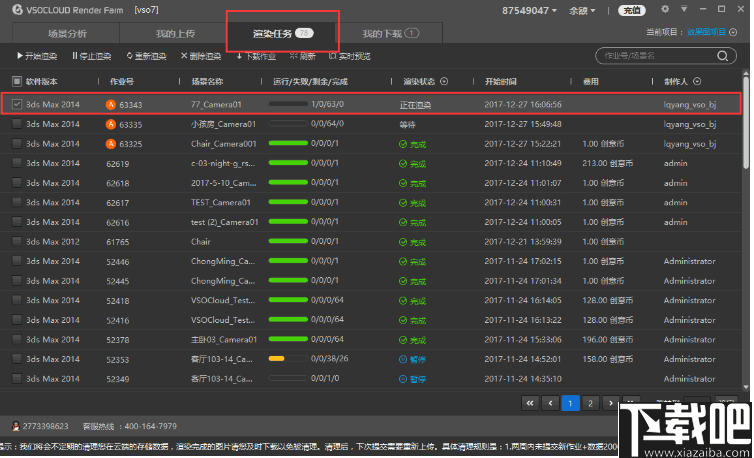Viewport: 754px width, 458px height.
Task: Switch to the 我的上传 tab
Action: tap(175, 34)
